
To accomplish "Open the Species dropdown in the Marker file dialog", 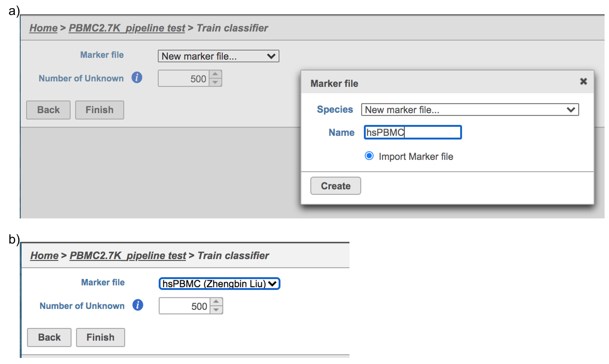I will click(x=470, y=110).
